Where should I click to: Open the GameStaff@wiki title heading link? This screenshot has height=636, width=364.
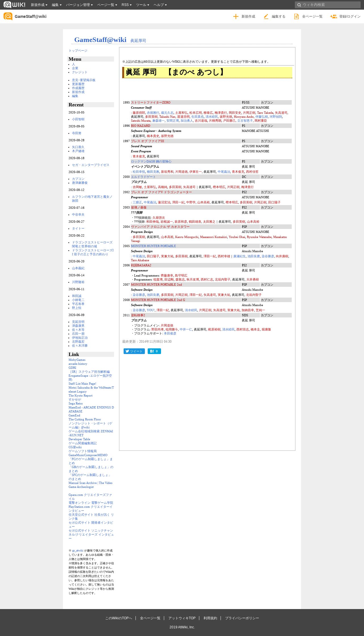(x=100, y=40)
